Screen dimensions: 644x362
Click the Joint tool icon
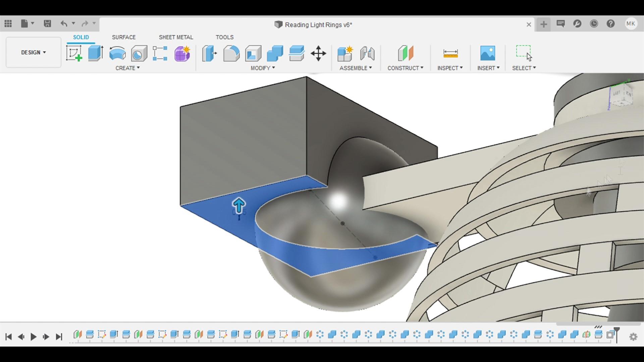click(367, 53)
